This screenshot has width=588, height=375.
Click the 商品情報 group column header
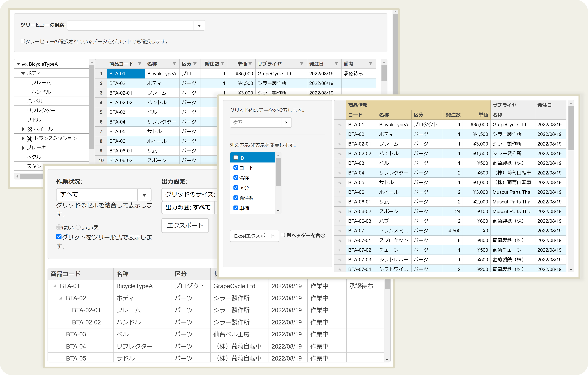tap(418, 105)
